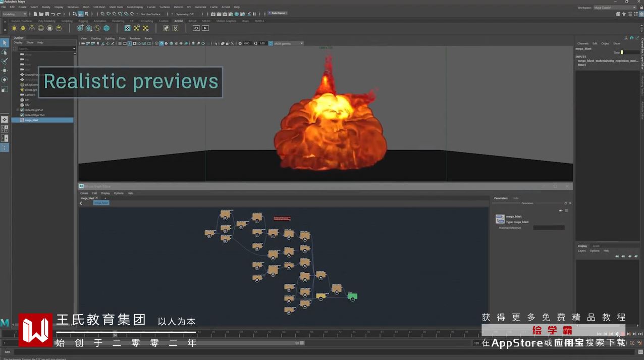Toggle exposure icon in viewport toolbar
Viewport: 644px width, 360px height.
[x=240, y=43]
